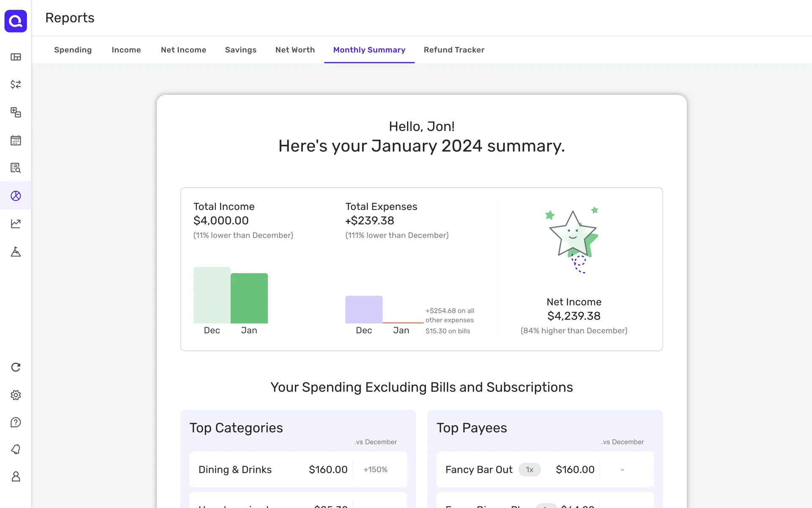
Task: Click the Quicken logo icon
Action: (x=16, y=21)
